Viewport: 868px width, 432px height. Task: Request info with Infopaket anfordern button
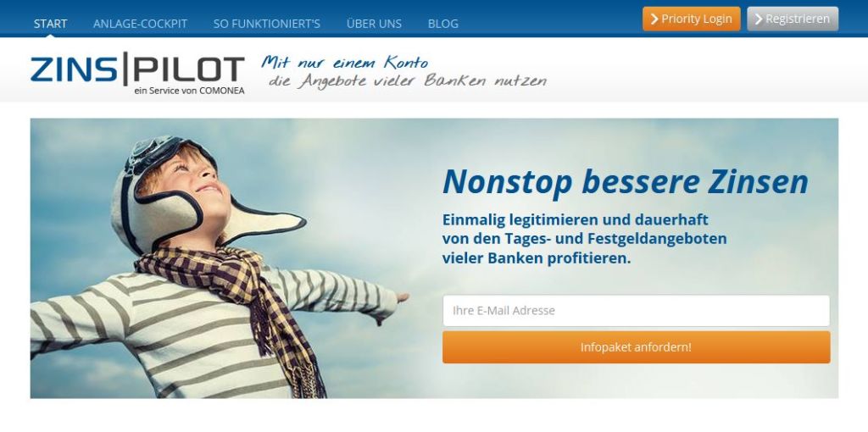[x=636, y=347]
